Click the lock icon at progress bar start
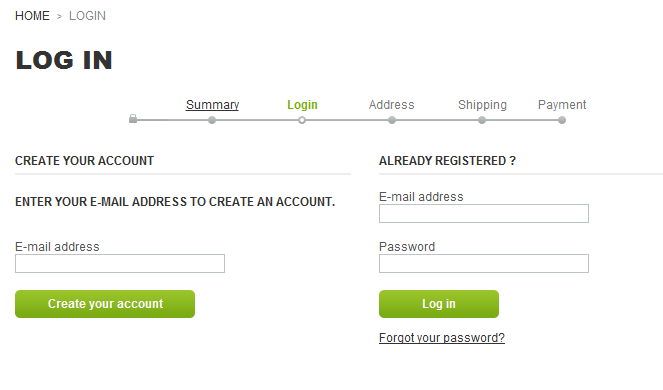This screenshot has height=390, width=663. 133,119
